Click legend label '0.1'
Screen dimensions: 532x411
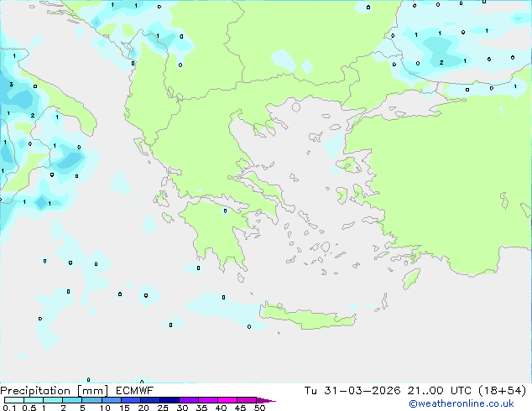tap(9, 408)
